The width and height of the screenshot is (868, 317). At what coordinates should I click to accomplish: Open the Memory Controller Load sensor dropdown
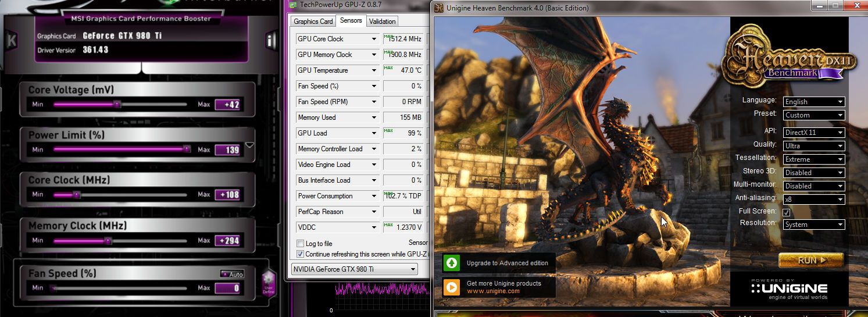[x=374, y=149]
